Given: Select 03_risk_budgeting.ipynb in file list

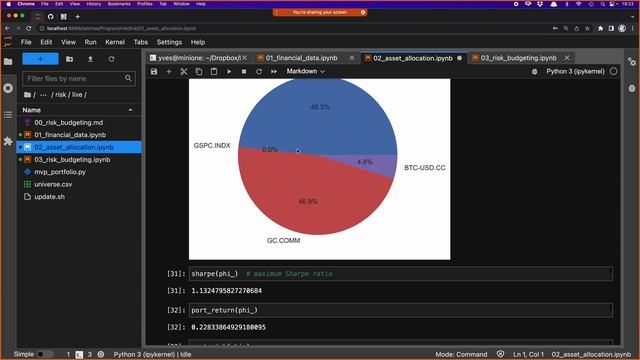Looking at the screenshot, I should tap(72, 160).
